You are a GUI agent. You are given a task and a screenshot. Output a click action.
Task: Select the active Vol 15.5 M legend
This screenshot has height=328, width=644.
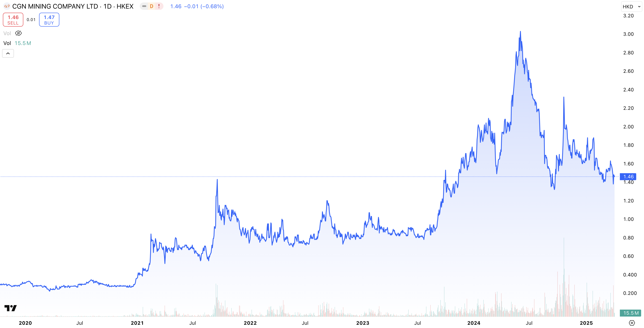click(17, 43)
